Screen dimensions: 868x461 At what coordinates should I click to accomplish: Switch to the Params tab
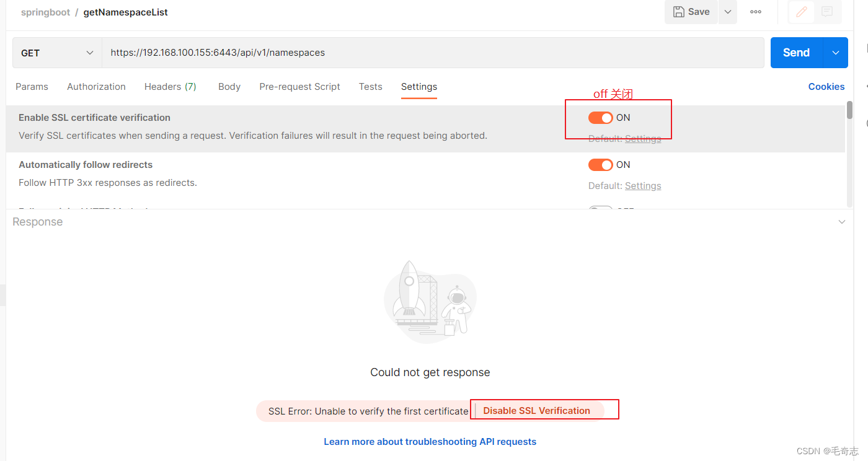[32, 87]
